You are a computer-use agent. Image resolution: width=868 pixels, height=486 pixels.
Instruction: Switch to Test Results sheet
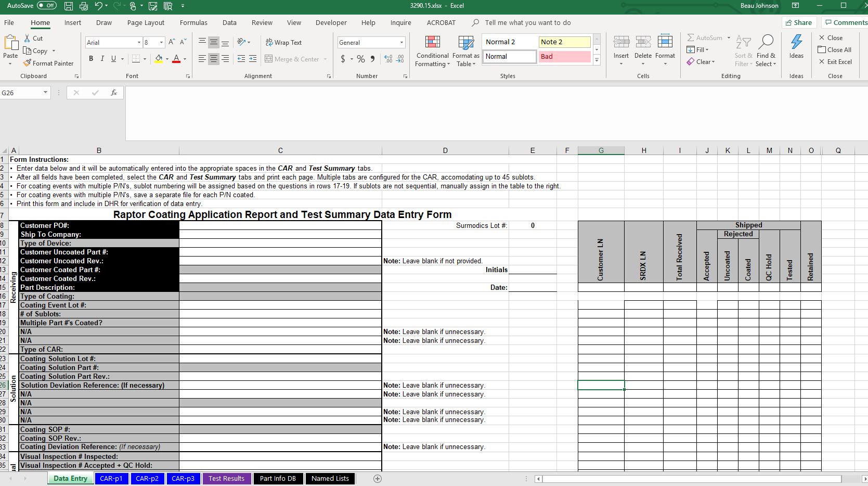(x=226, y=479)
